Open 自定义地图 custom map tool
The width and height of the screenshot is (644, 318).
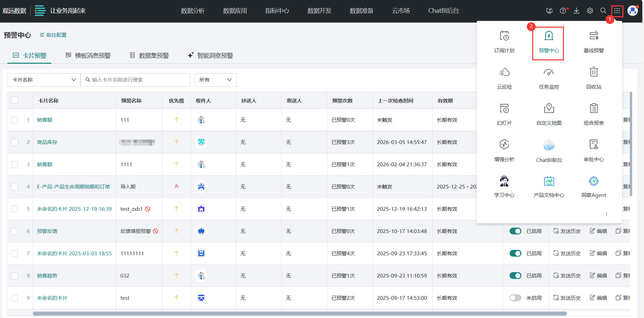pyautogui.click(x=549, y=109)
